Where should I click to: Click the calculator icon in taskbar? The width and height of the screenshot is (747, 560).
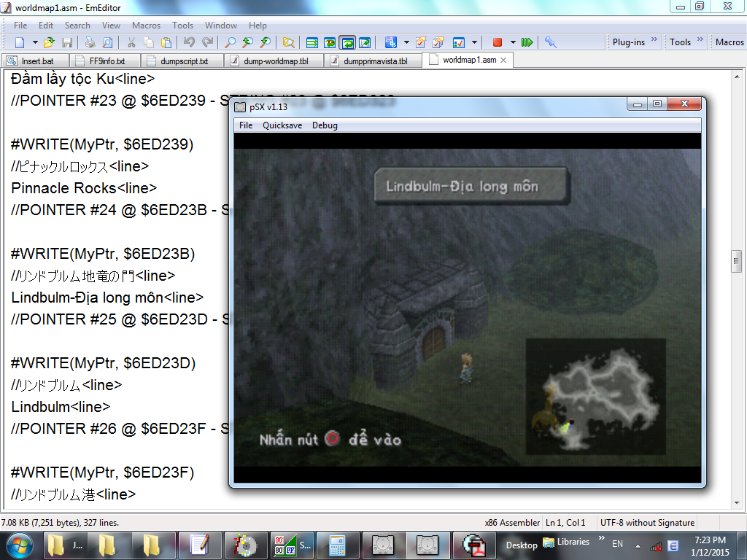click(337, 545)
